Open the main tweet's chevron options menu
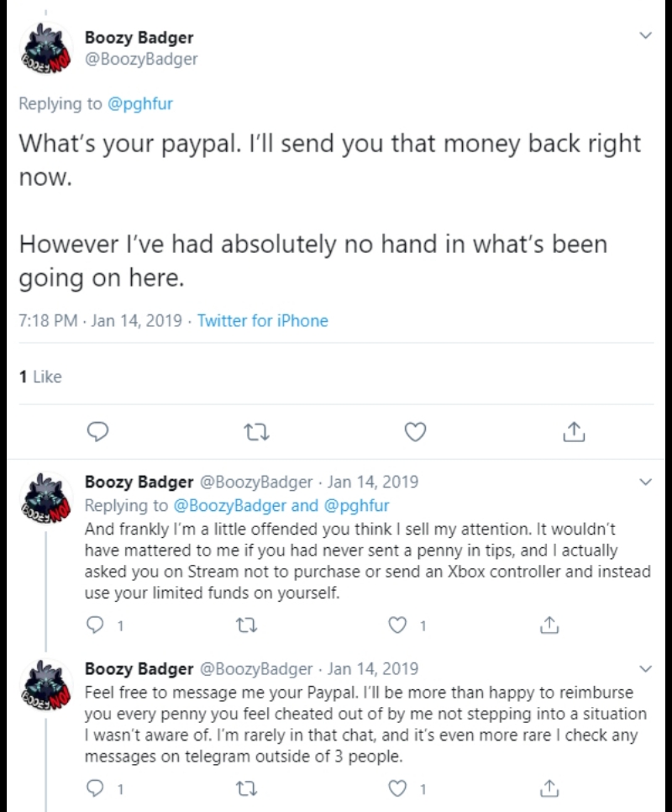 click(x=645, y=36)
